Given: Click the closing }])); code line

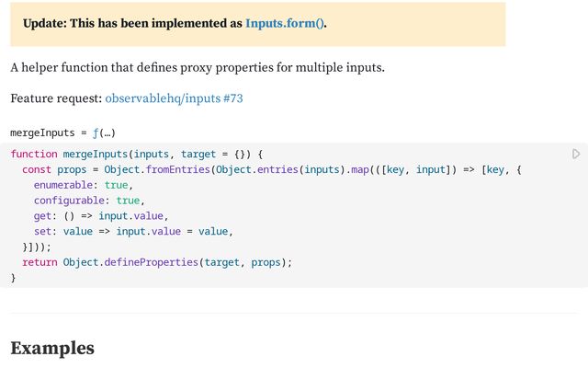Looking at the screenshot, I should coord(37,247).
